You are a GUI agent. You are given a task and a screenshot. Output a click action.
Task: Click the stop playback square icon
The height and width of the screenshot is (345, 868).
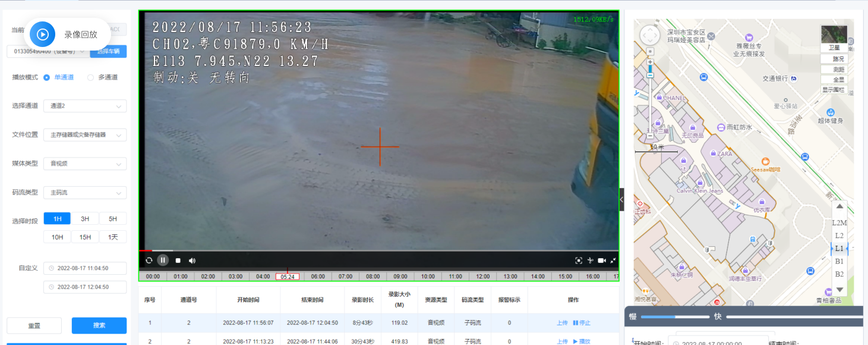pyautogui.click(x=178, y=261)
